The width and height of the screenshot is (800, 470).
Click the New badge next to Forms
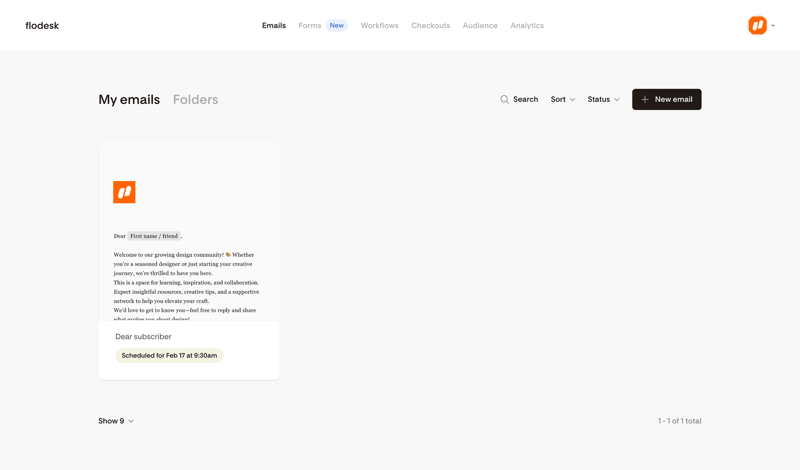click(x=337, y=26)
